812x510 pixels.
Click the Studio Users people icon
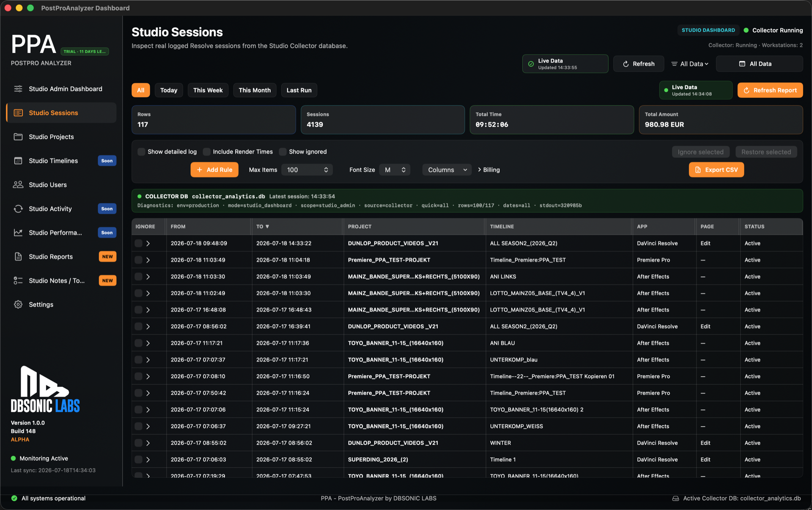point(18,185)
